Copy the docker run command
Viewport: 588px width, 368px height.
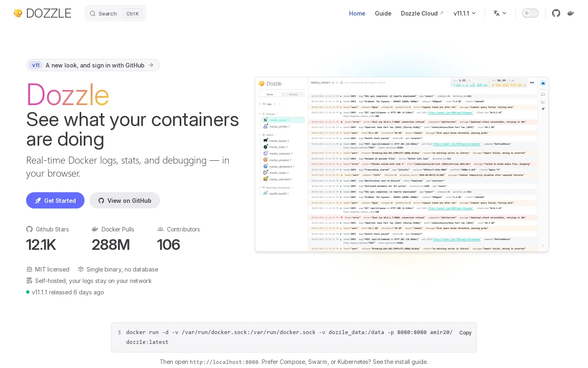pos(465,333)
